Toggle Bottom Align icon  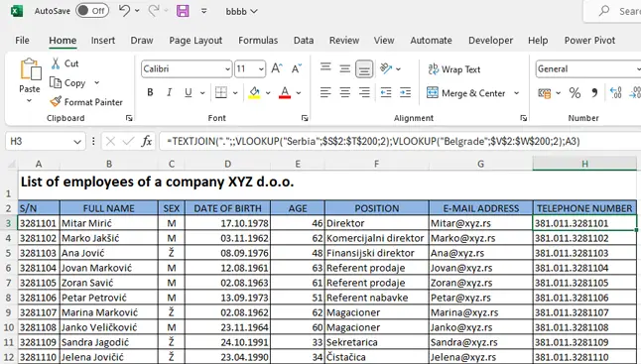pos(364,68)
